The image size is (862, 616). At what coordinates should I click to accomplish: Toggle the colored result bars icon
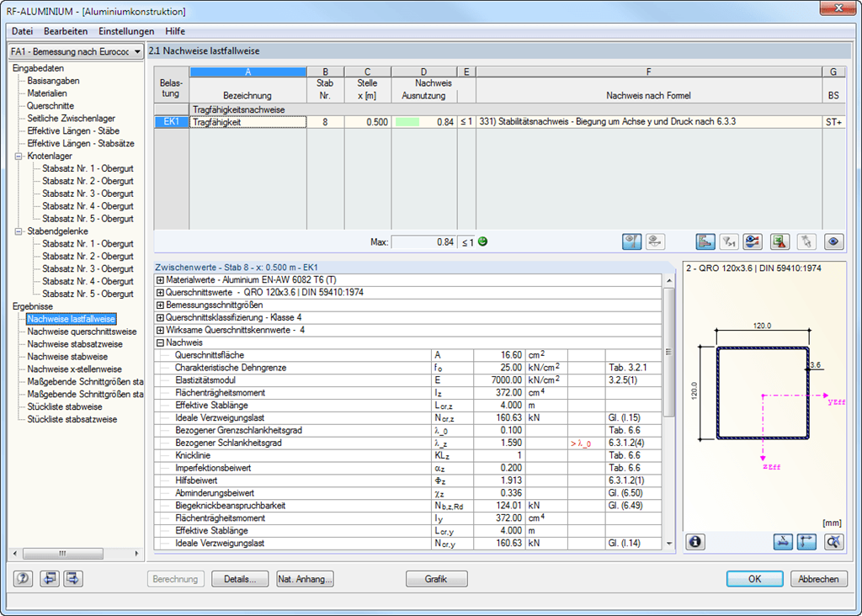705,242
